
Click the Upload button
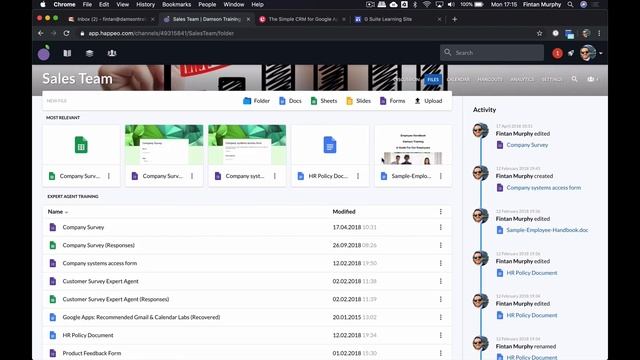(428, 101)
